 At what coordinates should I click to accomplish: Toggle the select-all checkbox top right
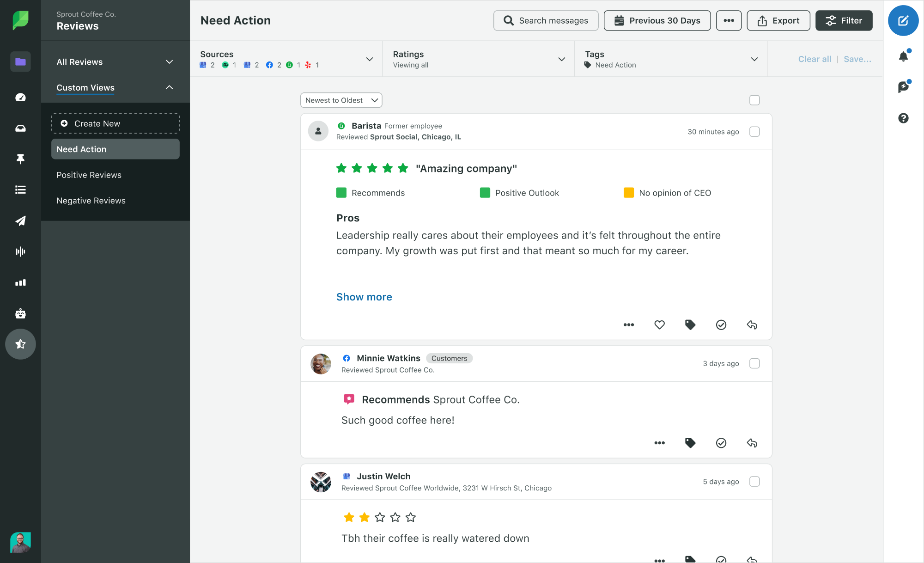point(755,100)
